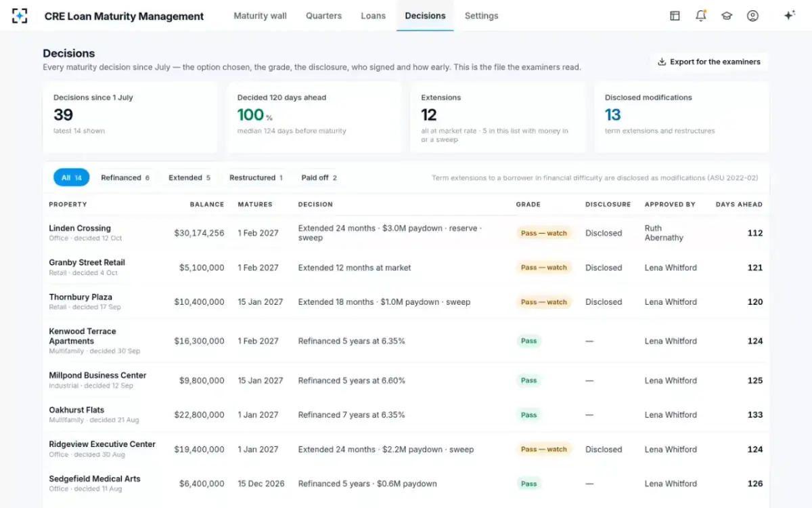This screenshot has height=508, width=812.
Task: Click Refinanced 7 years at 6.35%
Action: (352, 415)
